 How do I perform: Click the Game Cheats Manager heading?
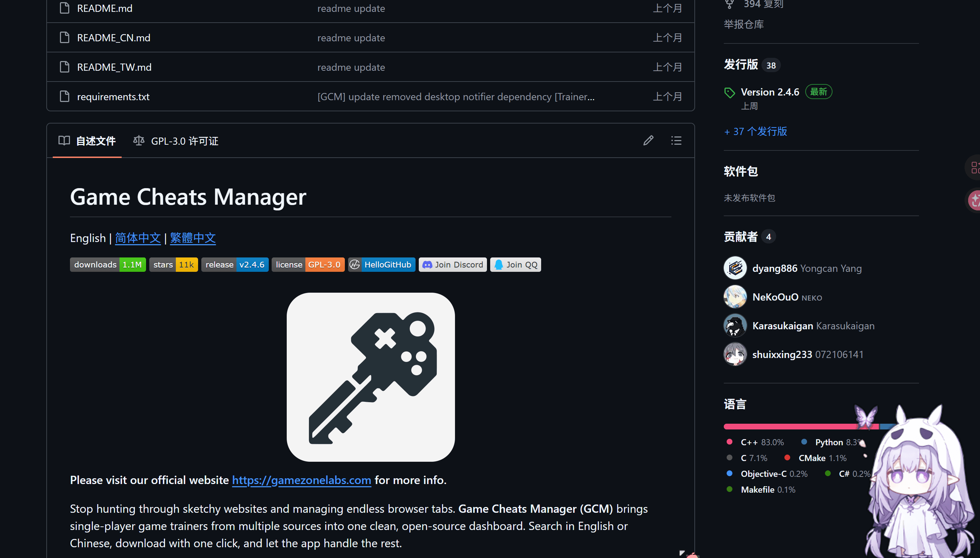click(188, 197)
